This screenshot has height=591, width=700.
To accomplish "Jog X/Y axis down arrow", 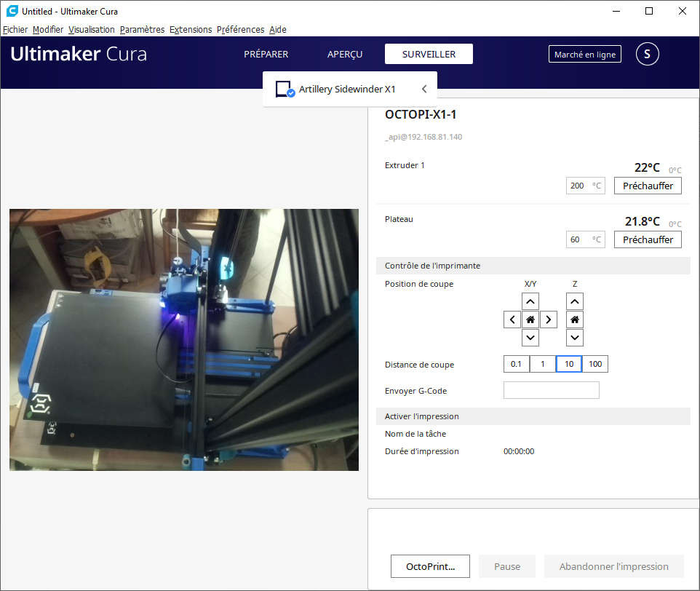I will 530,338.
